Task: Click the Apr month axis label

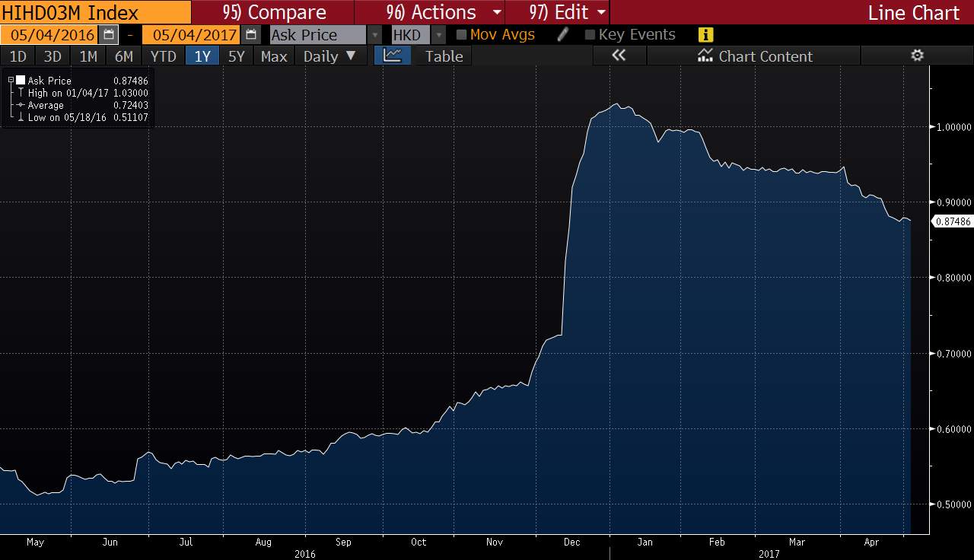Action: pyautogui.click(x=872, y=542)
